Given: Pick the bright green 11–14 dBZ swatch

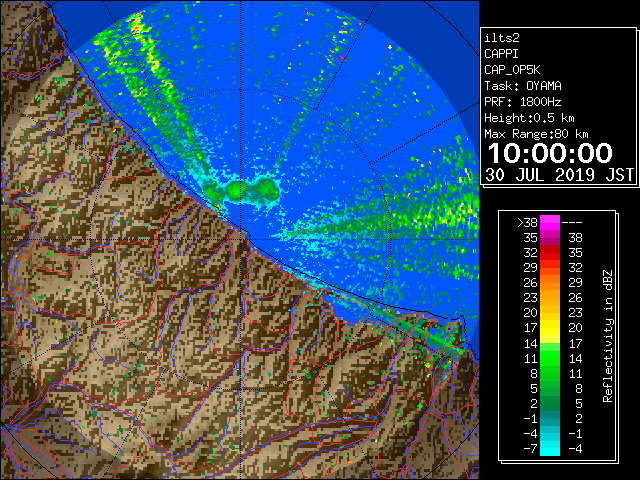Looking at the screenshot, I should (x=550, y=358).
